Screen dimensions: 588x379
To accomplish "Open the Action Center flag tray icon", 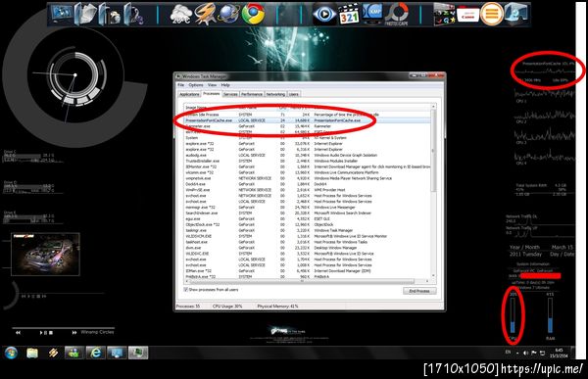I will 534,353.
